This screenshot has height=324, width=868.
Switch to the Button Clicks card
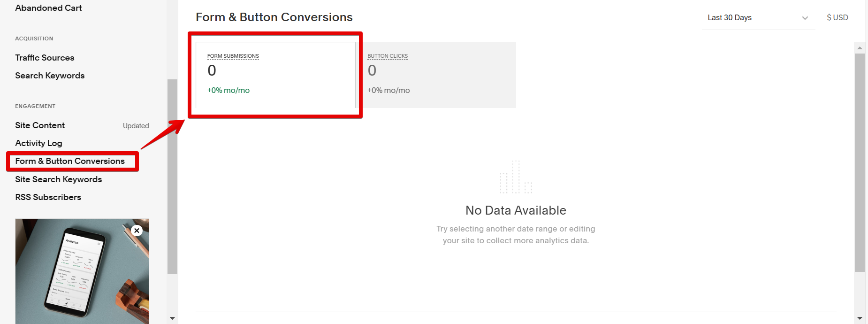pos(439,75)
